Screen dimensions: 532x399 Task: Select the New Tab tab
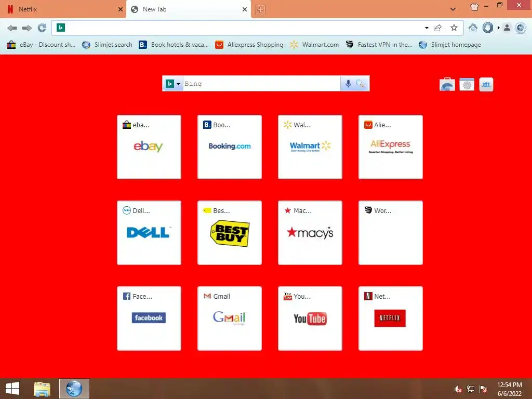pos(188,9)
